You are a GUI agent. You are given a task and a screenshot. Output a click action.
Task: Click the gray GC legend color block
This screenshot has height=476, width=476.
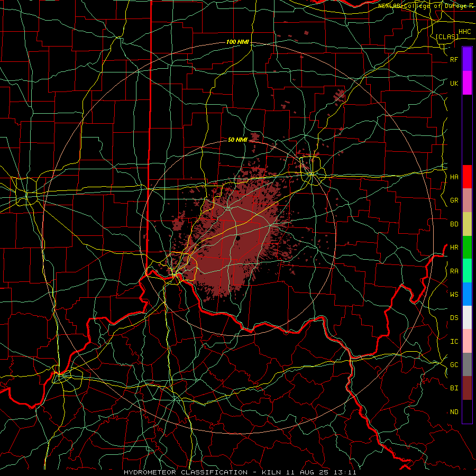[467, 364]
